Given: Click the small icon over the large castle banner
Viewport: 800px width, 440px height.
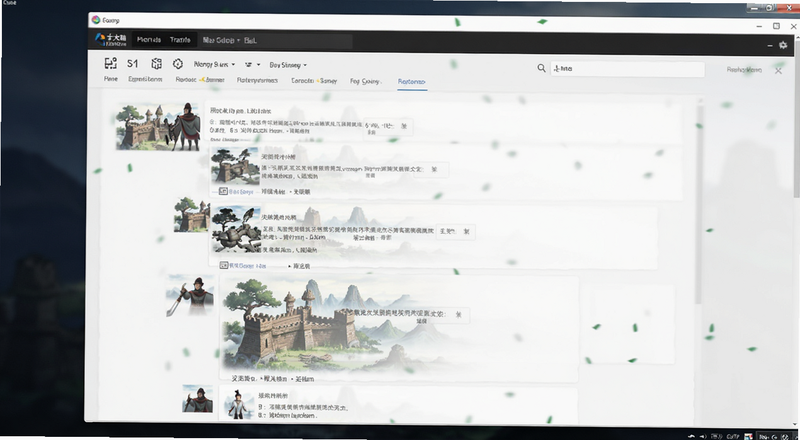Looking at the screenshot, I should tap(458, 314).
